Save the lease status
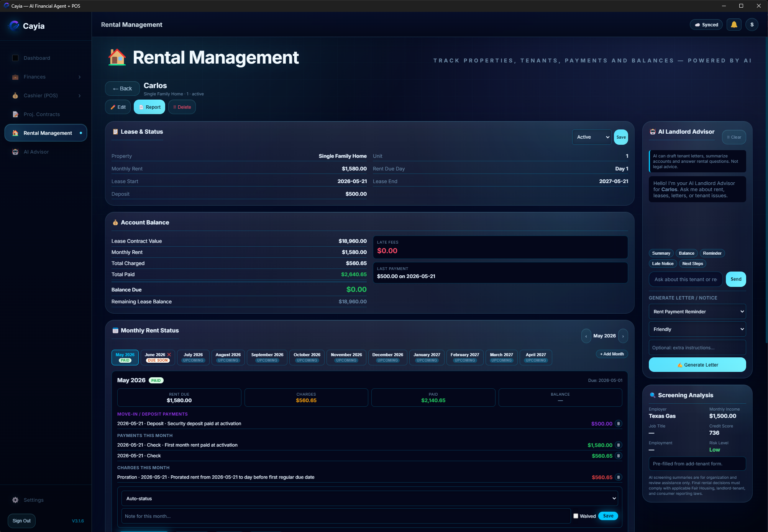 coord(621,137)
